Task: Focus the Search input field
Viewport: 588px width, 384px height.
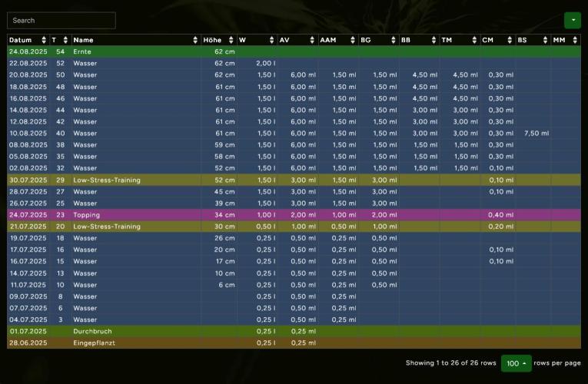Action: point(61,21)
